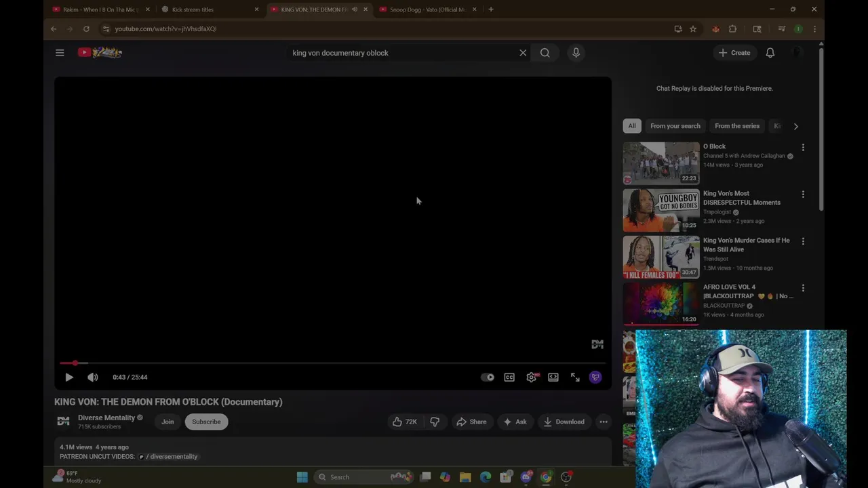Open options for King Von's Murder Cases video
Viewport: 868px width, 488px height.
pyautogui.click(x=803, y=241)
